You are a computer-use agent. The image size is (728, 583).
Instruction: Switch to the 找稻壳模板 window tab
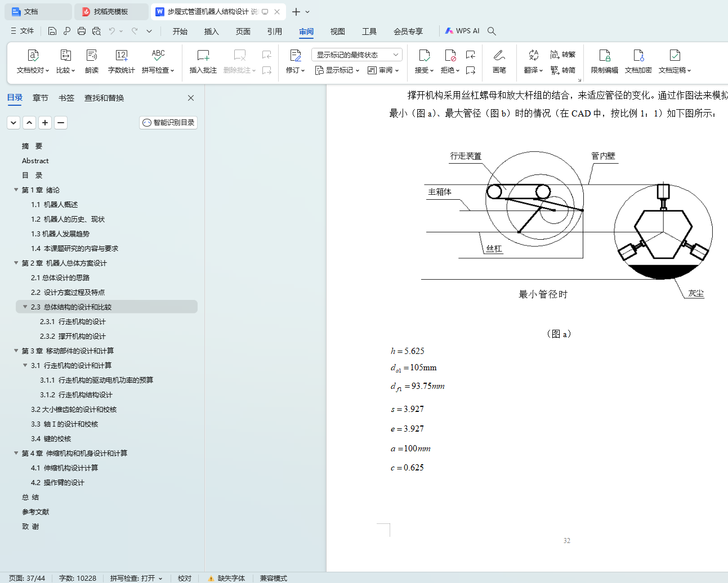(x=111, y=12)
